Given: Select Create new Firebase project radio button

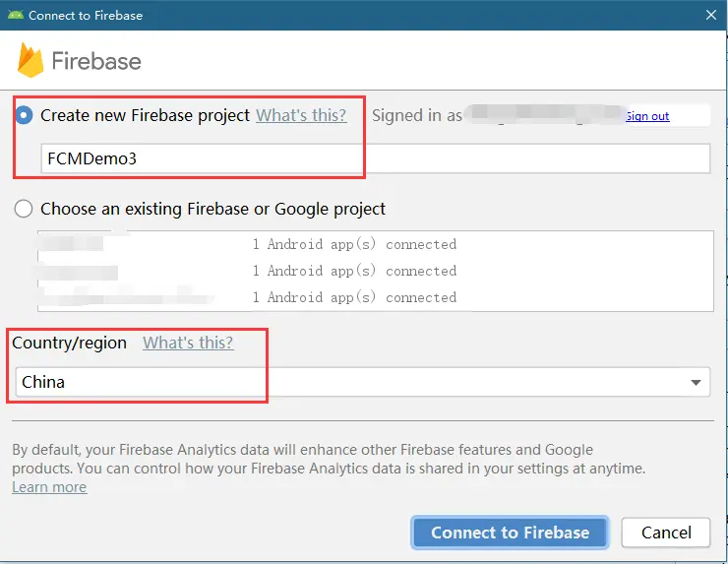Looking at the screenshot, I should click(24, 115).
